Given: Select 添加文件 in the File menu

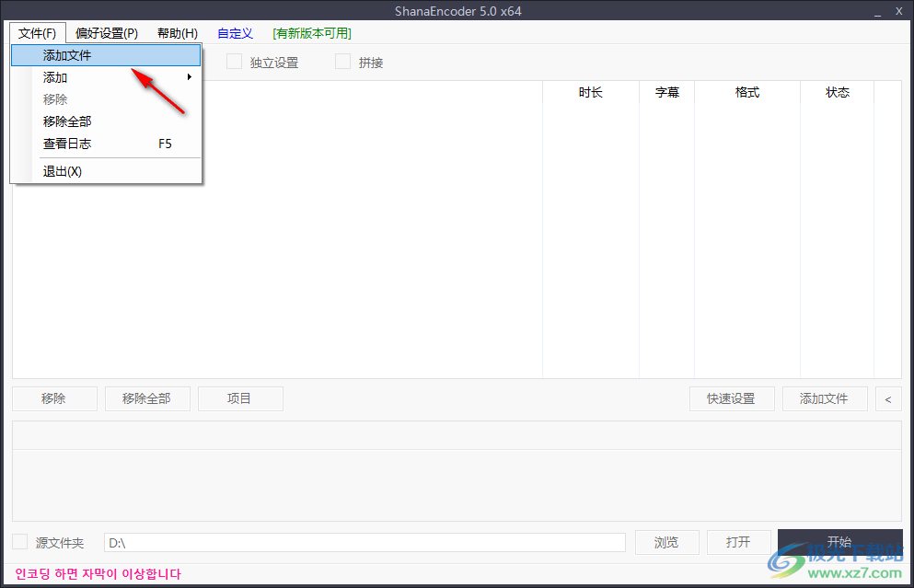Looking at the screenshot, I should [106, 55].
